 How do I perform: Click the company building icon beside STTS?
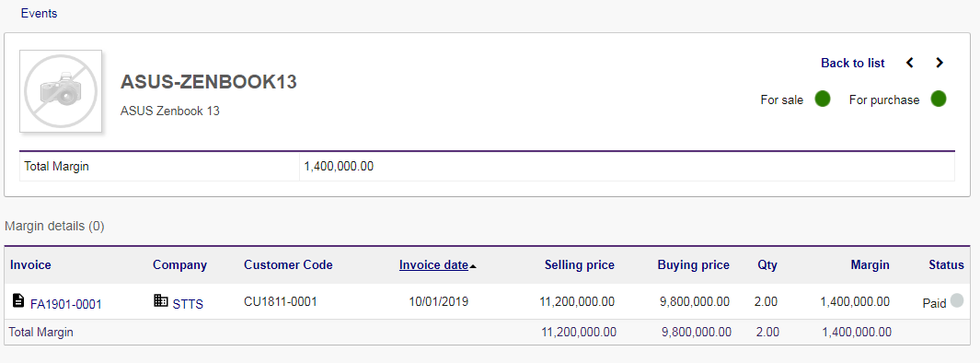point(161,301)
